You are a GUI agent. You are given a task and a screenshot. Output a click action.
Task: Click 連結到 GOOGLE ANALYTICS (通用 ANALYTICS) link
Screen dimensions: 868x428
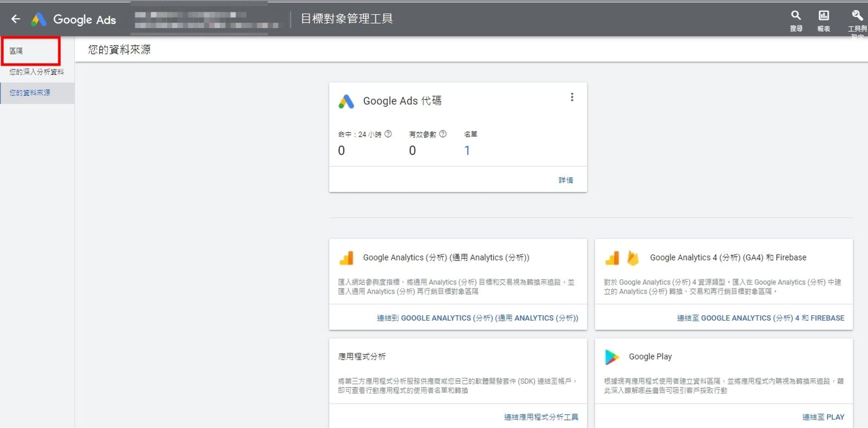(x=477, y=318)
